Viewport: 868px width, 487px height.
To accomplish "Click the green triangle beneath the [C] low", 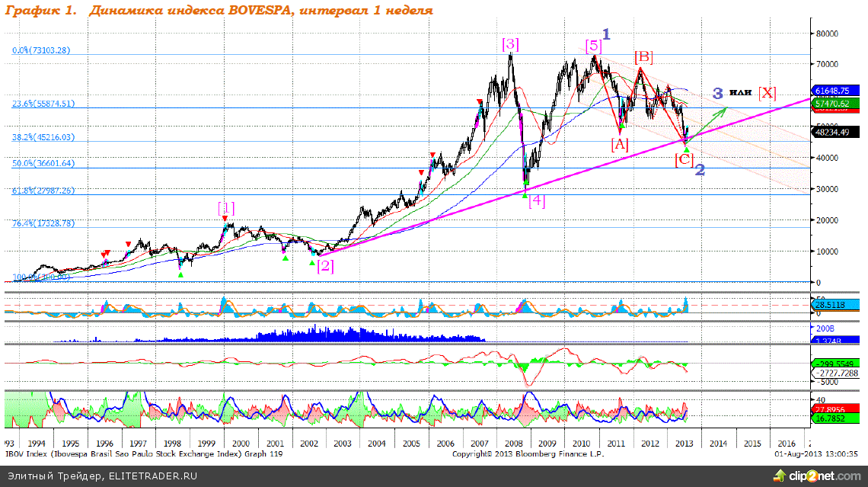I will coord(686,149).
